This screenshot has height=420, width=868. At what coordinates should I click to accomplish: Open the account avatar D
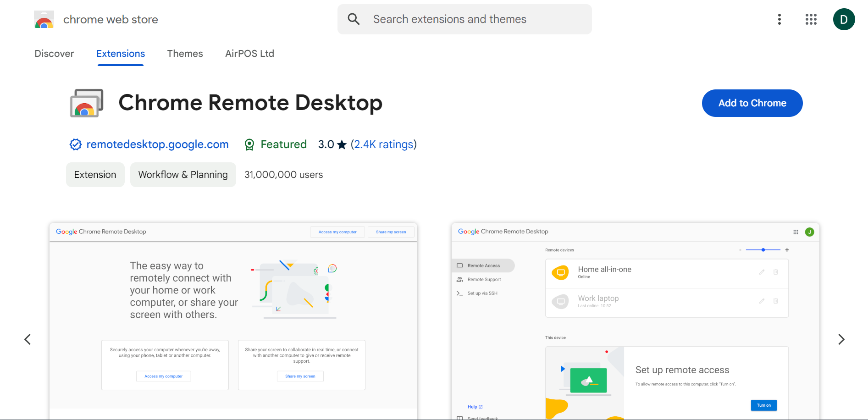(844, 19)
